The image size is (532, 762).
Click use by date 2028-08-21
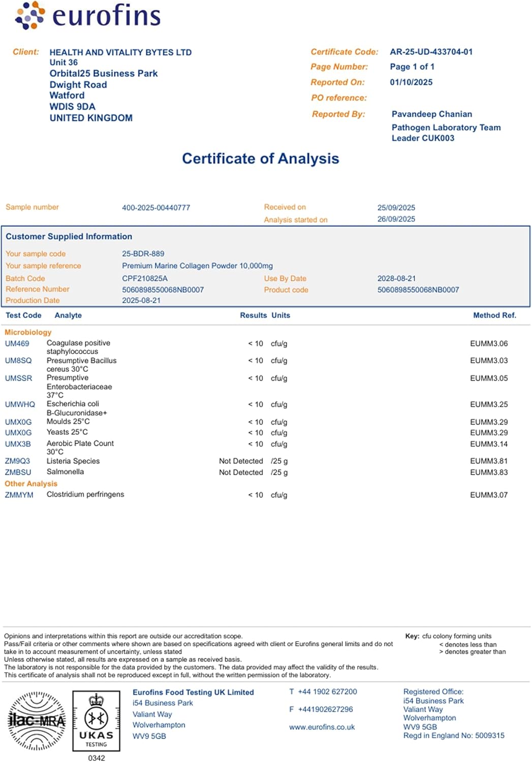(396, 278)
